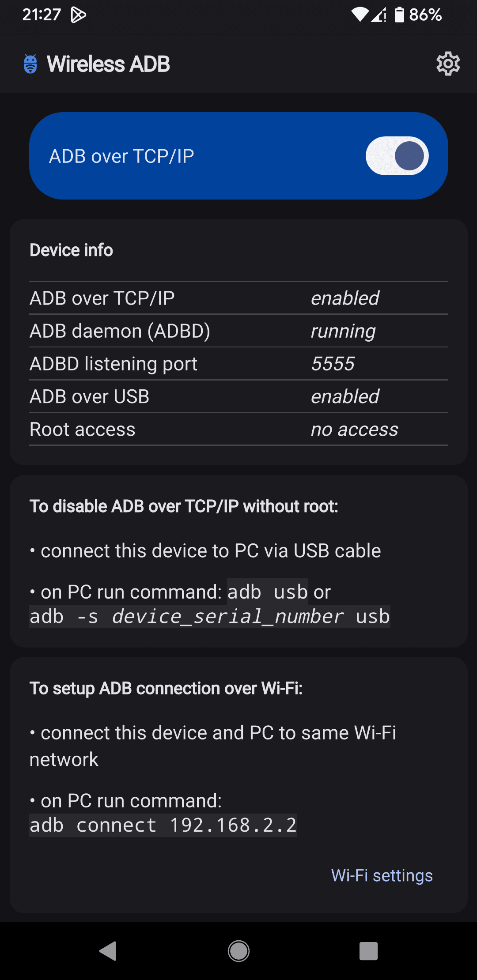Viewport: 477px width, 980px height.
Task: Open Wi-Fi settings link
Action: tap(382, 875)
